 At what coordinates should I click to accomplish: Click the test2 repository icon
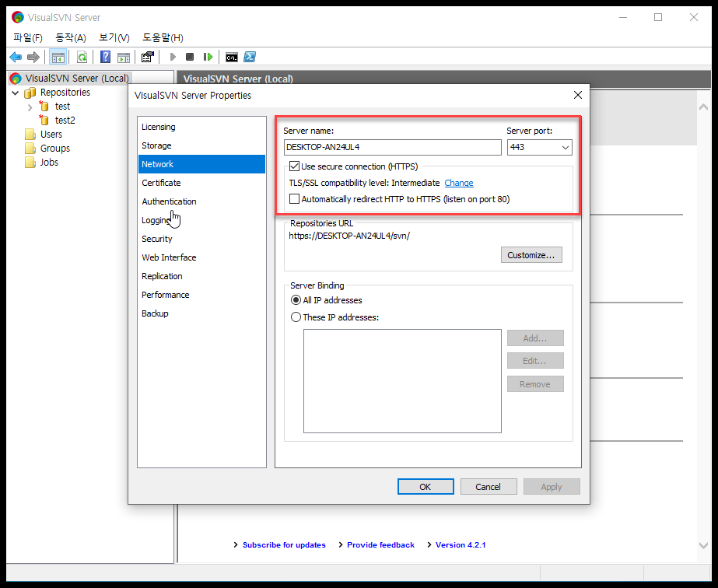(x=44, y=121)
